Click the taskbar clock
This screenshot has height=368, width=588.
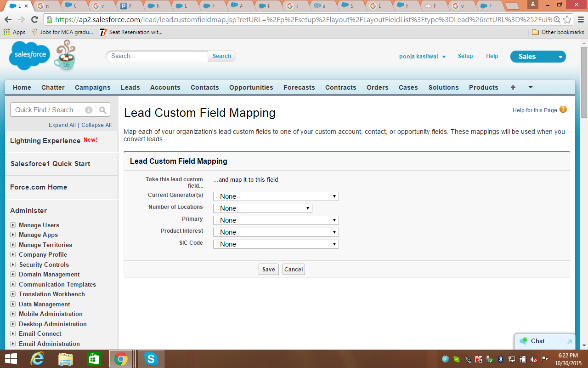(x=568, y=359)
